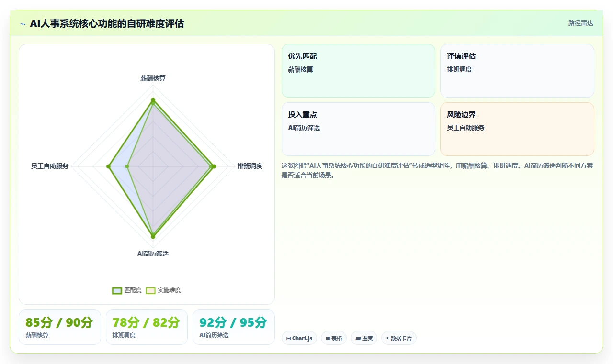This screenshot has width=613, height=364.
Task: Click the radar data point at 薪酬核算
Action: click(153, 100)
